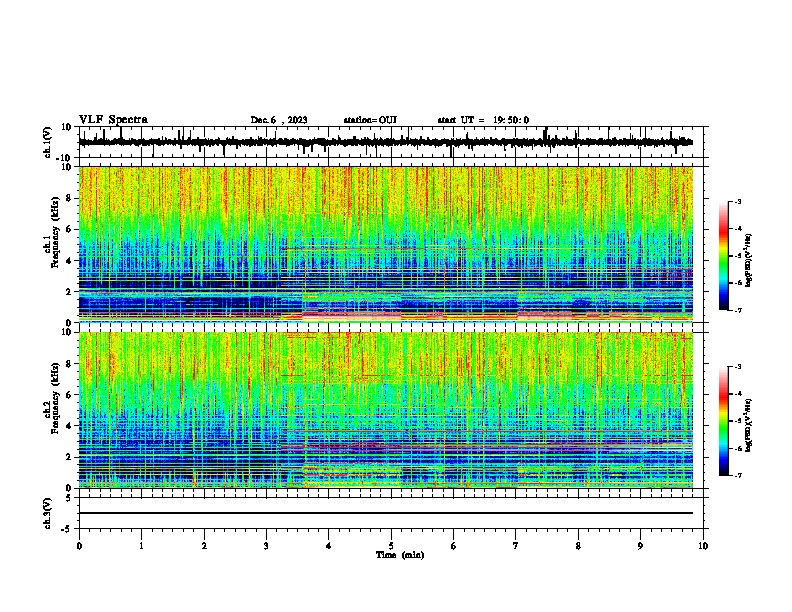Click the "-4" label on ch.2 color bar
Image resolution: width=792 pixels, height=612 pixels.
[737, 394]
